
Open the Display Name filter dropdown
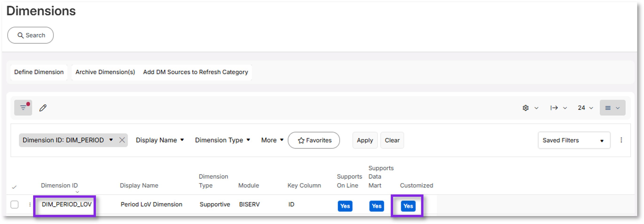pos(160,140)
